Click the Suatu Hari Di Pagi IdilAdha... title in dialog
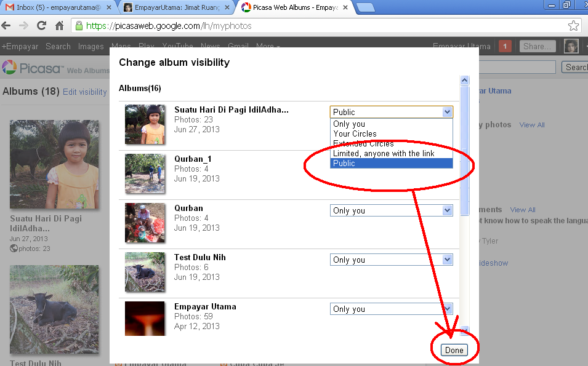The width and height of the screenshot is (588, 366). click(232, 109)
